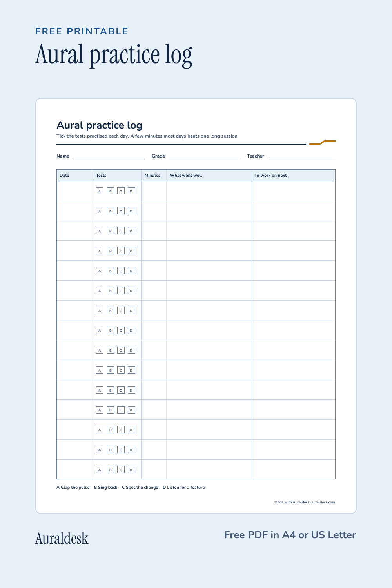Tick box A in the second table row
The width and height of the screenshot is (392, 588).
click(100, 211)
